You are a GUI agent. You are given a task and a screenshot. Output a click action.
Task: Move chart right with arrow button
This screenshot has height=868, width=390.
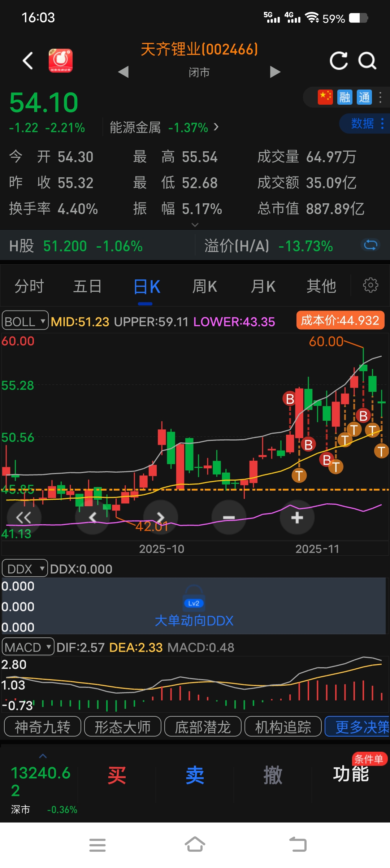click(x=161, y=517)
